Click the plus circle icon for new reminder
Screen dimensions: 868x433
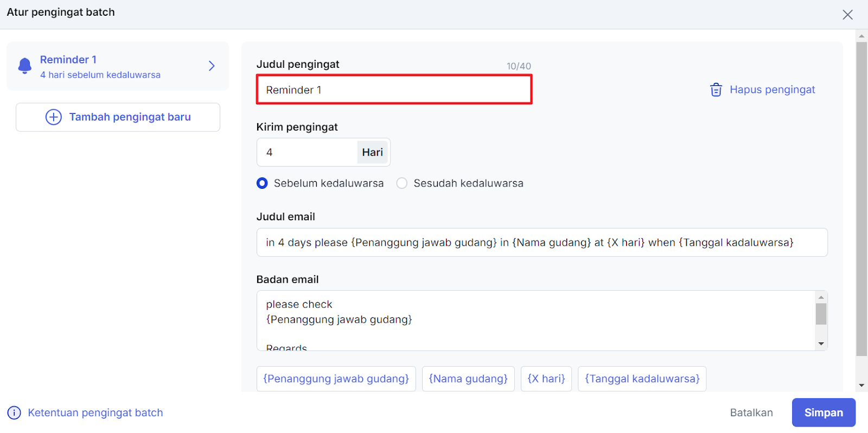tap(53, 117)
